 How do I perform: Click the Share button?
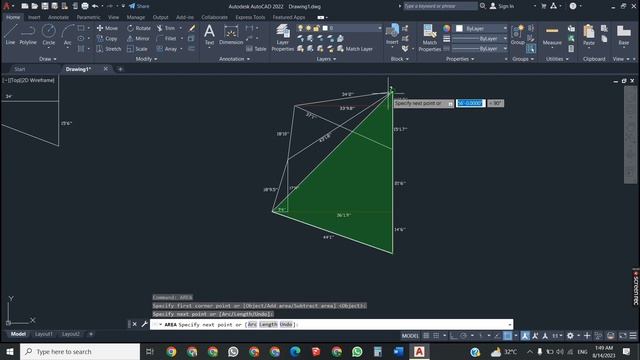(x=139, y=6)
